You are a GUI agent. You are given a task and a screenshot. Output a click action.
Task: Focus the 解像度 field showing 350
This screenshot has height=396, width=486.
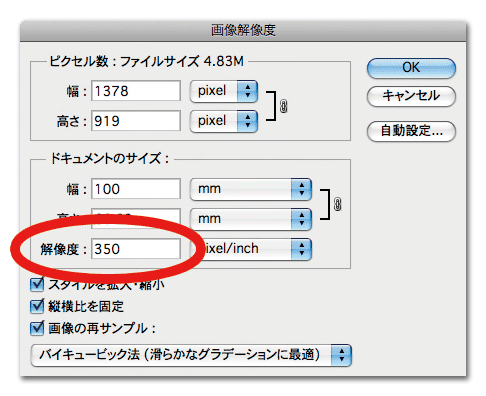[x=136, y=249]
